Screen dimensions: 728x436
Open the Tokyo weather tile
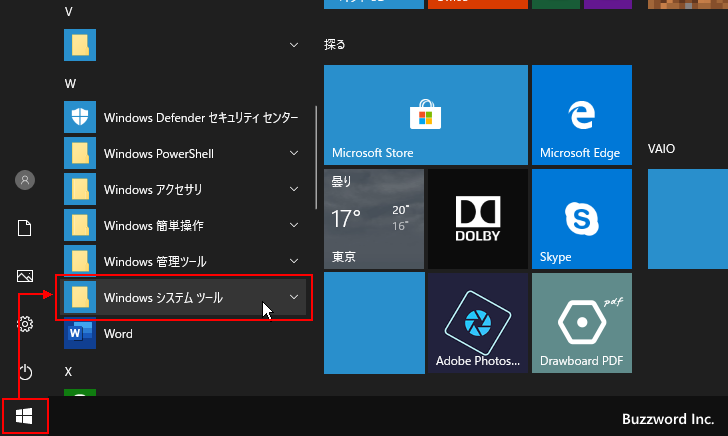[374, 219]
